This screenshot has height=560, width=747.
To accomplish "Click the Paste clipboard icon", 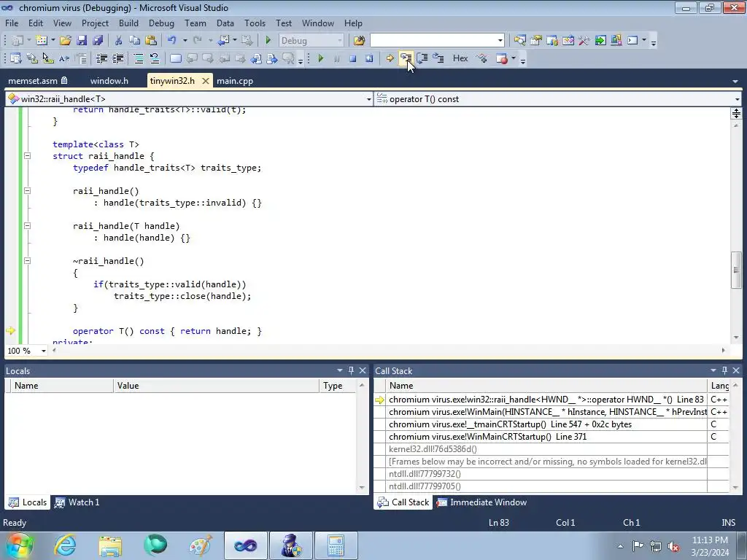I will click(x=151, y=41).
